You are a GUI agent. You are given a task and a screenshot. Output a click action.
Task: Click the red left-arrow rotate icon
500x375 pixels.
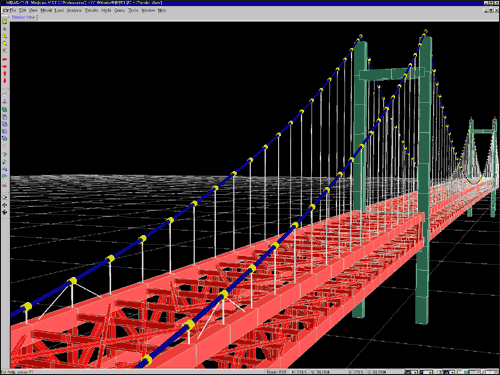(x=5, y=60)
